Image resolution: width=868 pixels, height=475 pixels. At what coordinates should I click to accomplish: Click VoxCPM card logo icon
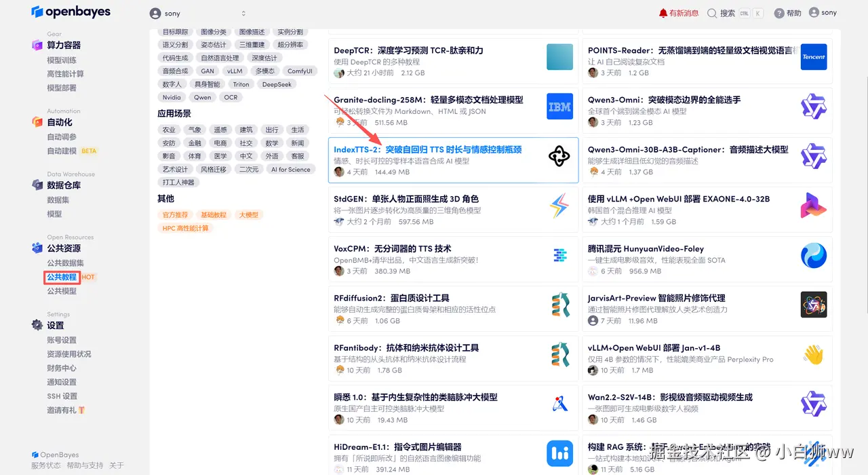pyautogui.click(x=559, y=256)
